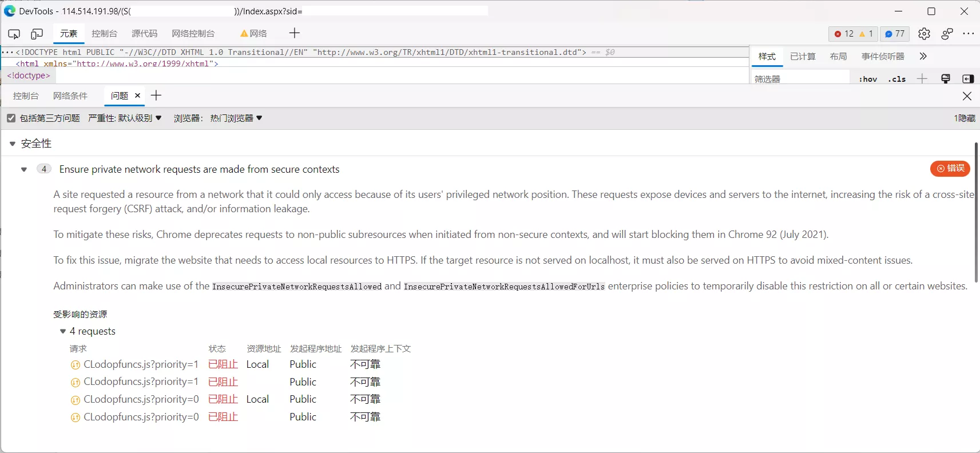Click the 1隐藏 hidden issues label

965,118
